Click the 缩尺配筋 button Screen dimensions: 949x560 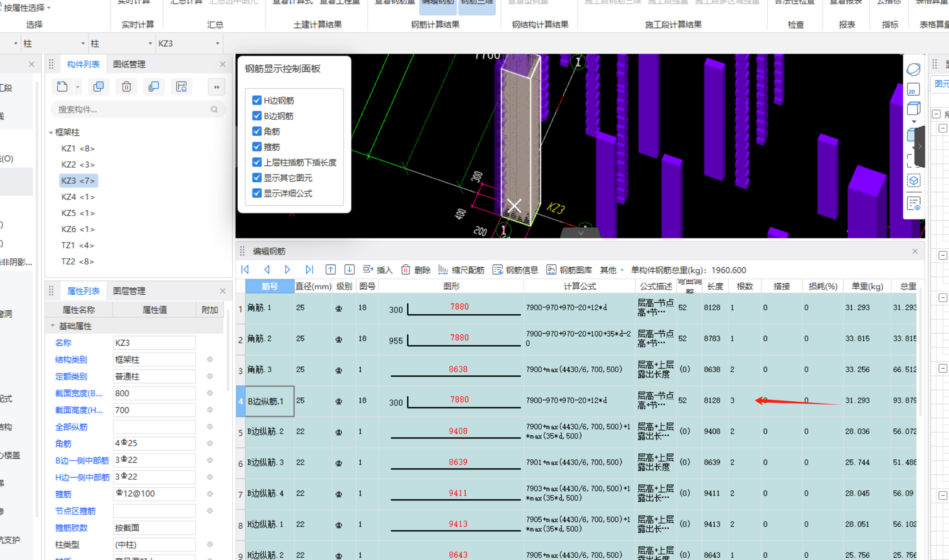[x=461, y=270]
